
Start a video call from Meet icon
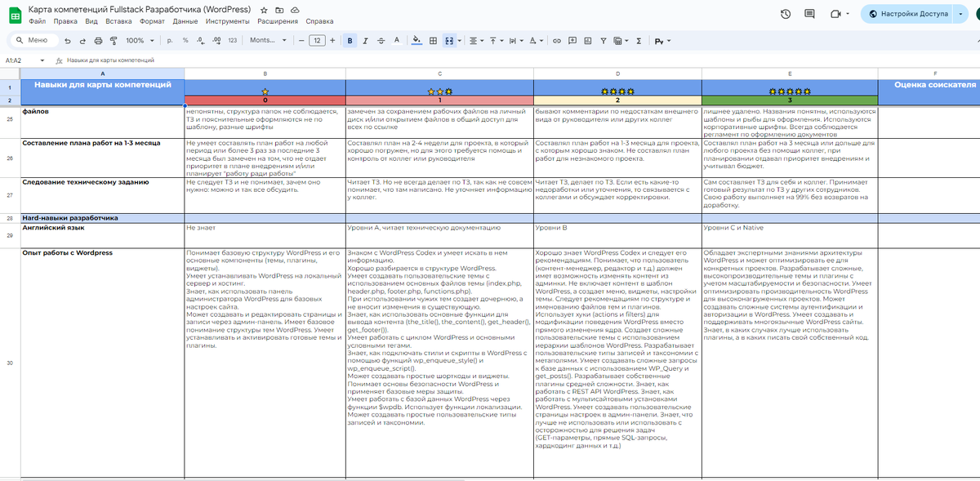click(x=835, y=14)
